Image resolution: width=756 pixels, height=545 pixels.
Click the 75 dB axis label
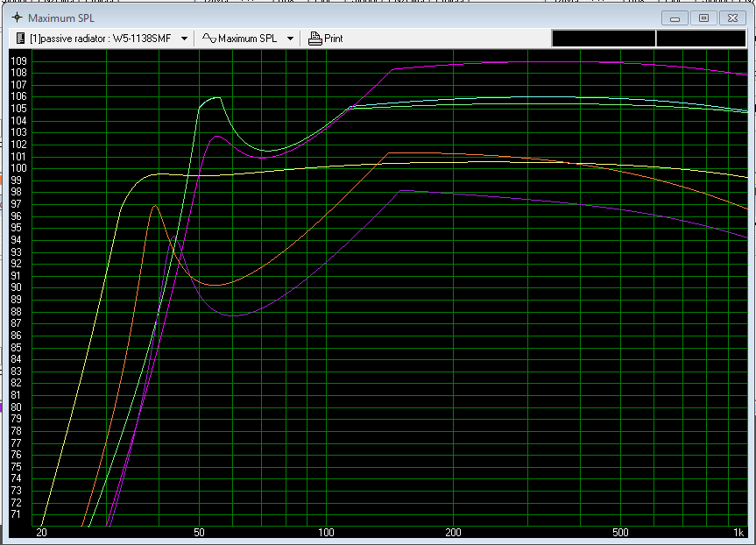pos(16,466)
